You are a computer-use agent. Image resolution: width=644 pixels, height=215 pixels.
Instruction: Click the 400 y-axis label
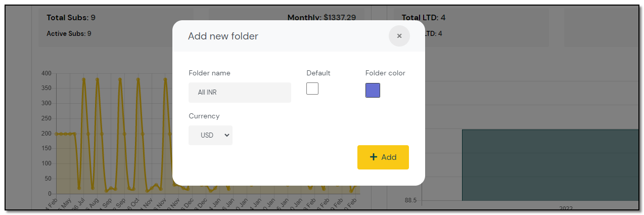click(47, 74)
